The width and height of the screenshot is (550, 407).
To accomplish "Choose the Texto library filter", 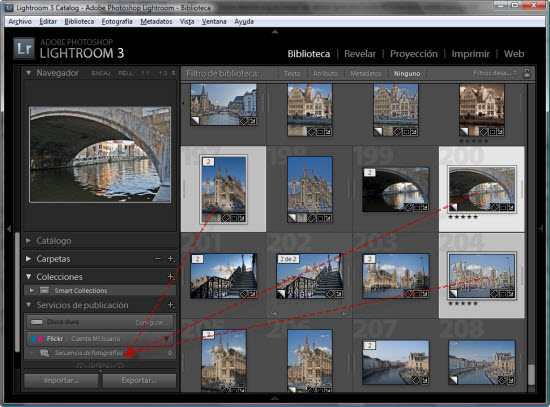I will pyautogui.click(x=292, y=73).
